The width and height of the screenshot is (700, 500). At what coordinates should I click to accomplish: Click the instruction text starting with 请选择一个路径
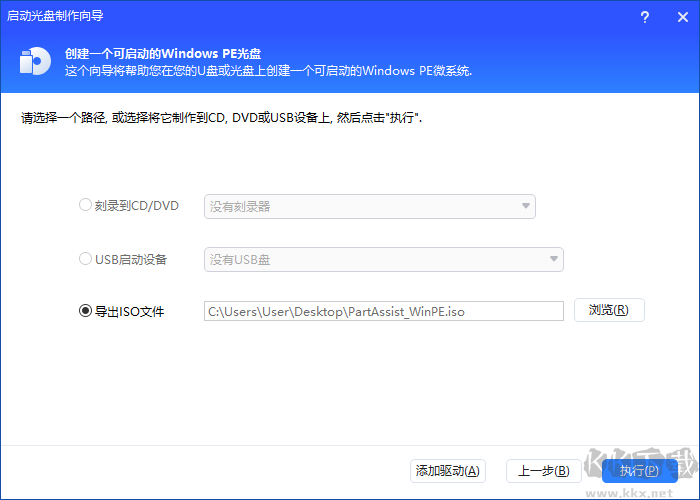tap(221, 118)
